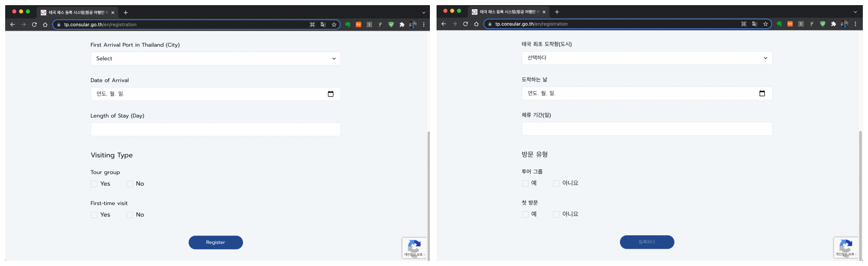Check 아니요 under 첫 방문
Screen dimensions: 868x266
(x=556, y=214)
